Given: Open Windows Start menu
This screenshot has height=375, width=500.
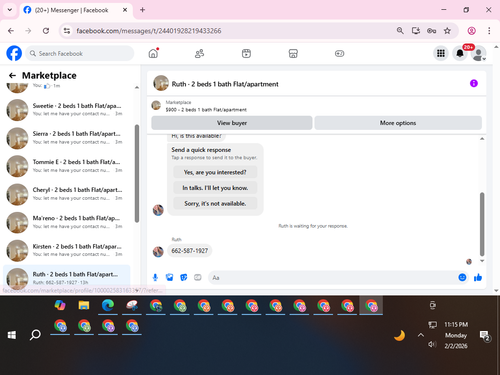Looking at the screenshot, I should point(12,335).
